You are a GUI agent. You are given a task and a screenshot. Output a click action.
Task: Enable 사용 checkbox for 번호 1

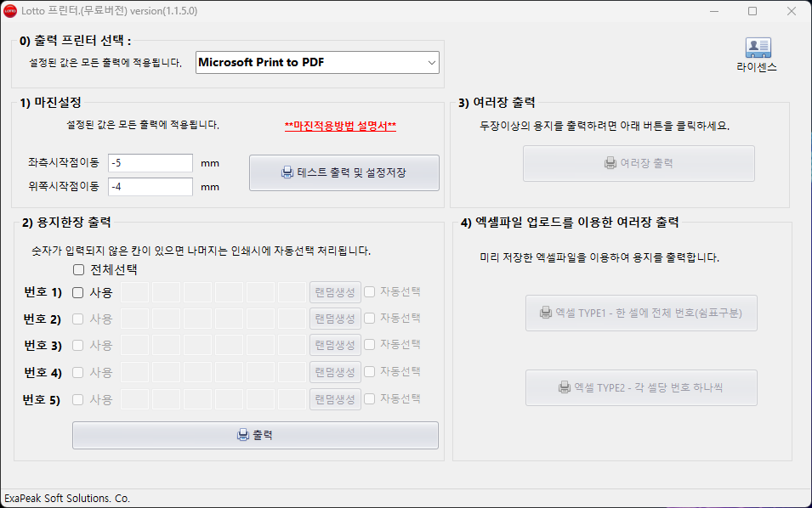[78, 292]
